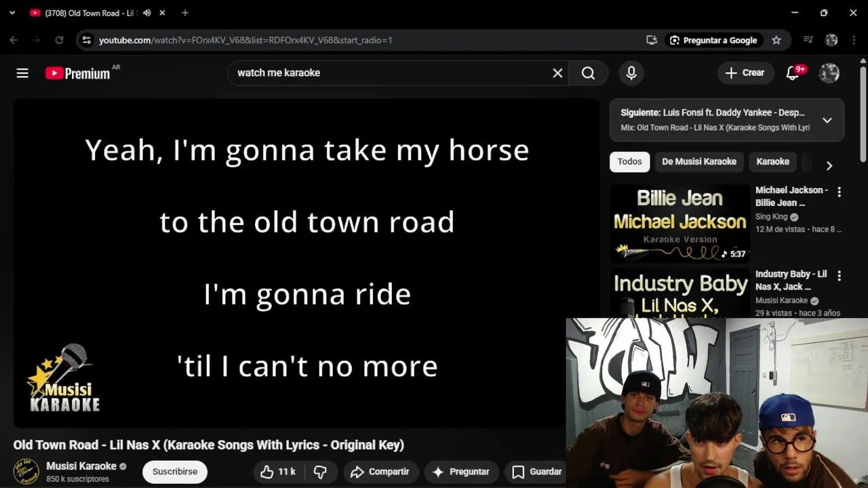Close the Old Town Road tab
Viewport: 868px width, 488px height.
pos(162,13)
